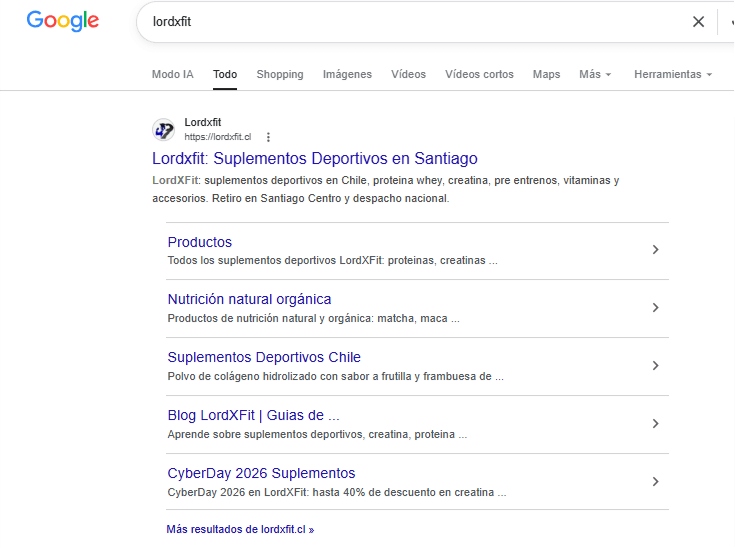Switch to the Imágenes tab
735x548 pixels.
click(x=347, y=74)
